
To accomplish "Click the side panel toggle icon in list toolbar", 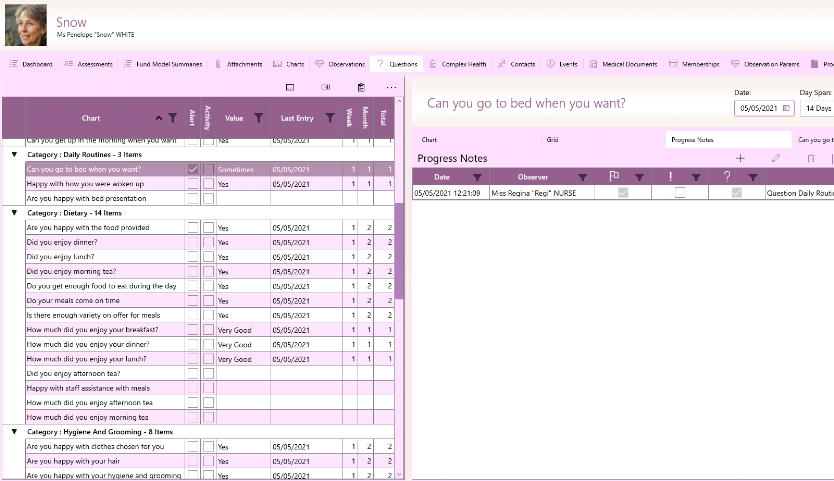I will tap(326, 87).
